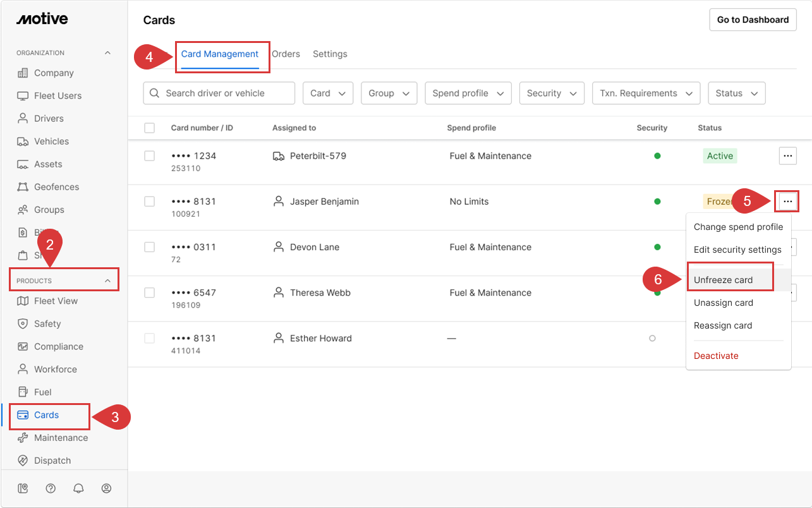
Task: Select Unassign card from menu
Action: [x=738, y=303]
